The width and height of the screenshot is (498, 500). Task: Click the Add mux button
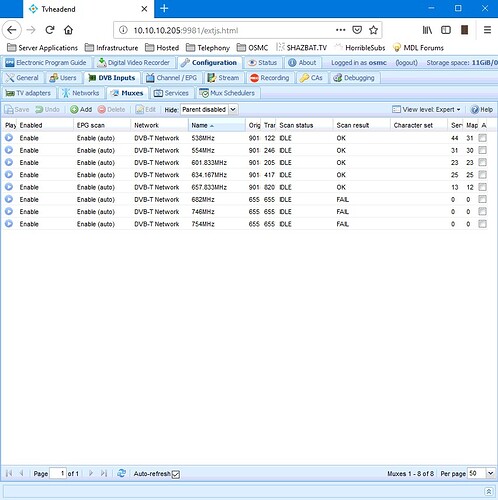coord(81,109)
